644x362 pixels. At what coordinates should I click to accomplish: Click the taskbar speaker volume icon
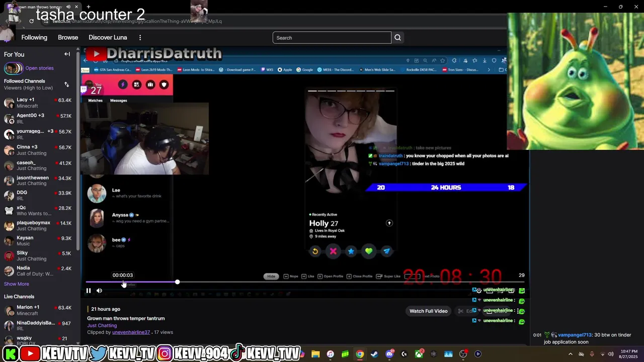coord(610,354)
